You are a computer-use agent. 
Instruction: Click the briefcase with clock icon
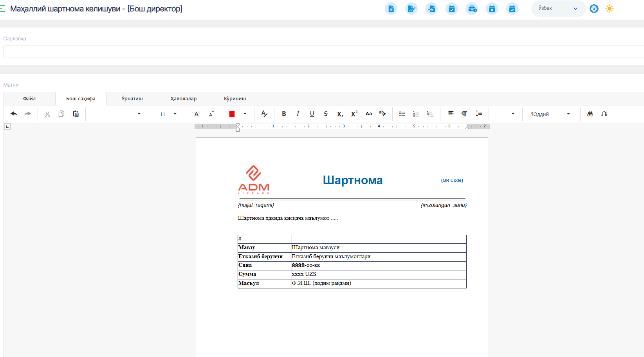click(472, 9)
